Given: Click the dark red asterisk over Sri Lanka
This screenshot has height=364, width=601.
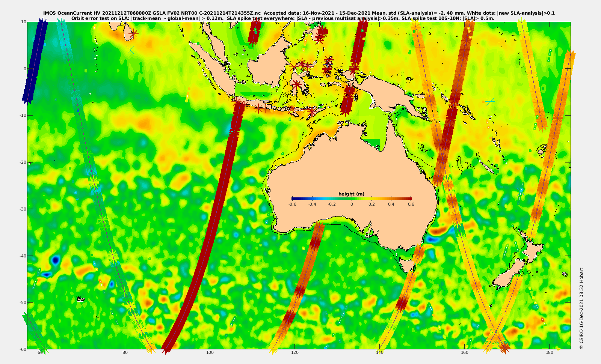Looking at the screenshot, I should pos(133,34).
